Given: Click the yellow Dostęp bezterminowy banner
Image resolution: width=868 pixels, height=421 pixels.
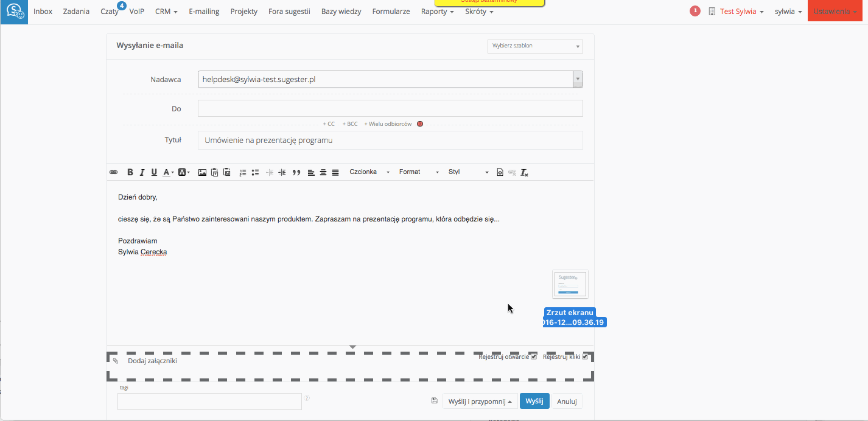Looking at the screenshot, I should point(489,2).
